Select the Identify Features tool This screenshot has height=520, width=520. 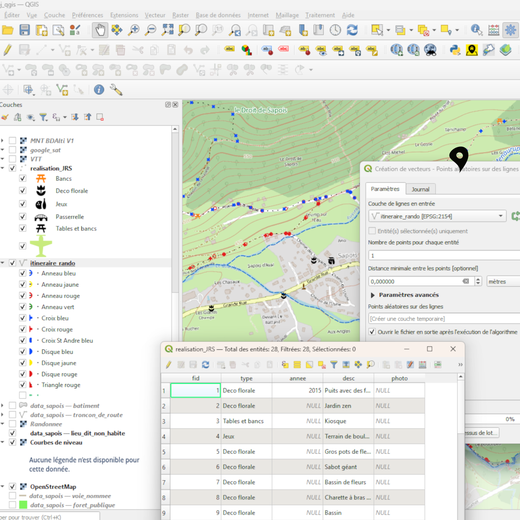477,30
